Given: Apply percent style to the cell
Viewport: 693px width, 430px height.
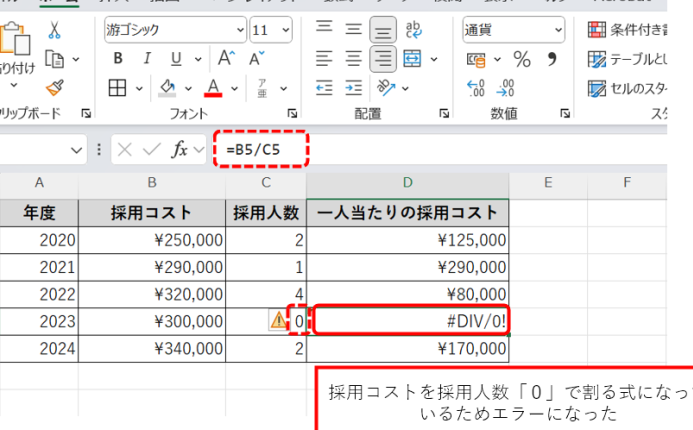Looking at the screenshot, I should (522, 59).
